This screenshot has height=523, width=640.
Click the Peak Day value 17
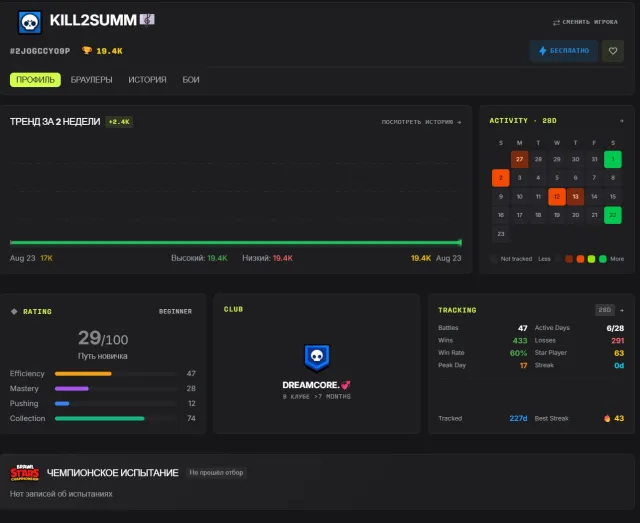(523, 365)
